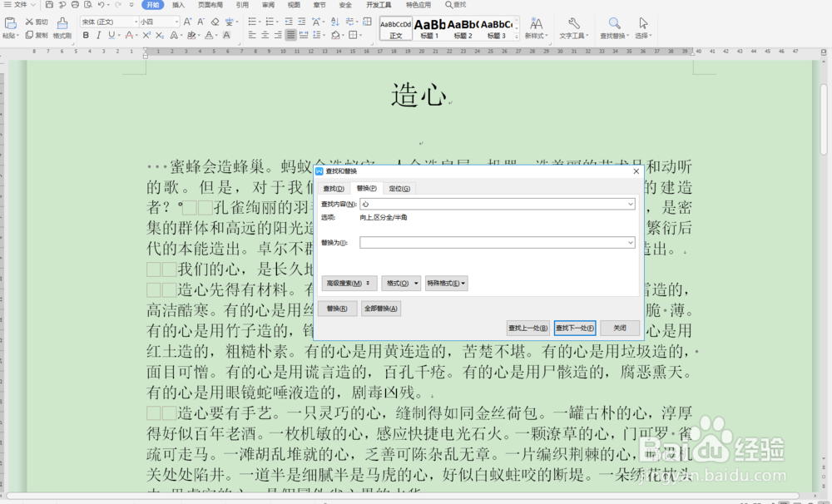Image resolution: width=832 pixels, height=504 pixels.
Task: Undo the last action
Action: pos(101,5)
